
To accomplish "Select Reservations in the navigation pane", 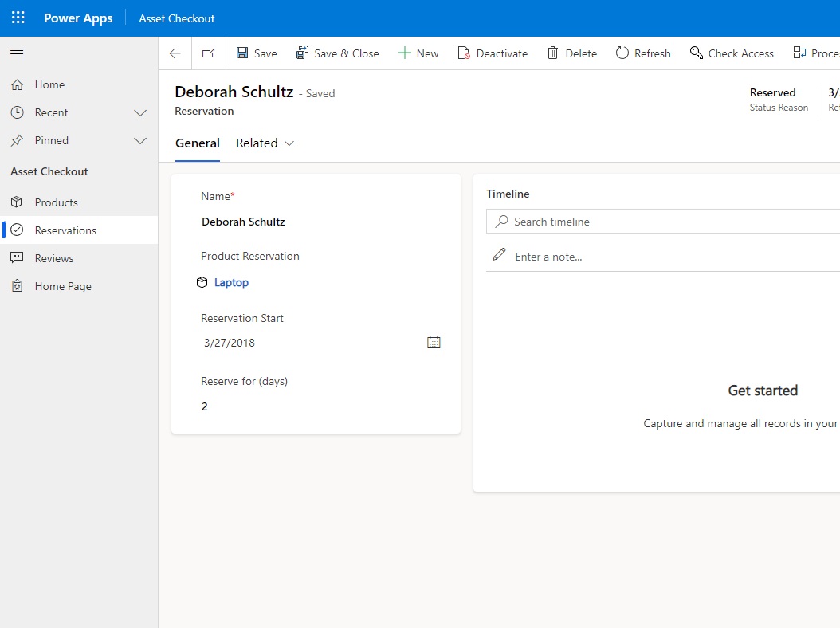I will point(67,230).
